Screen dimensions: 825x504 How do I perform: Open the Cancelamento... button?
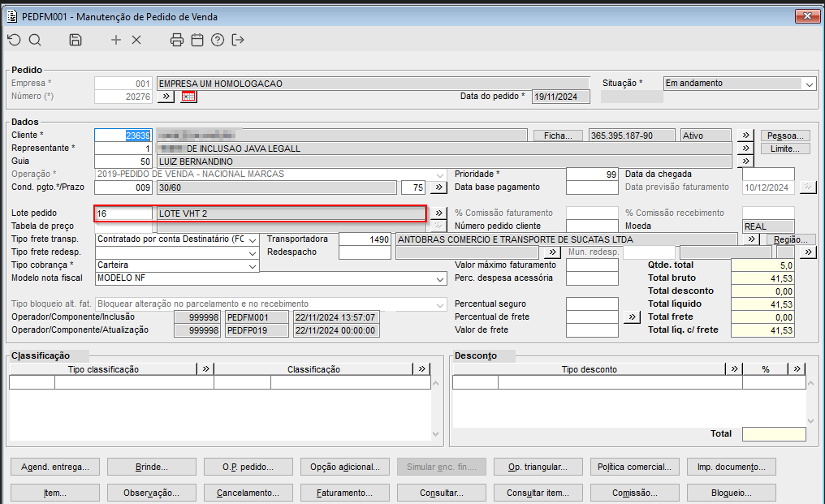point(248,493)
